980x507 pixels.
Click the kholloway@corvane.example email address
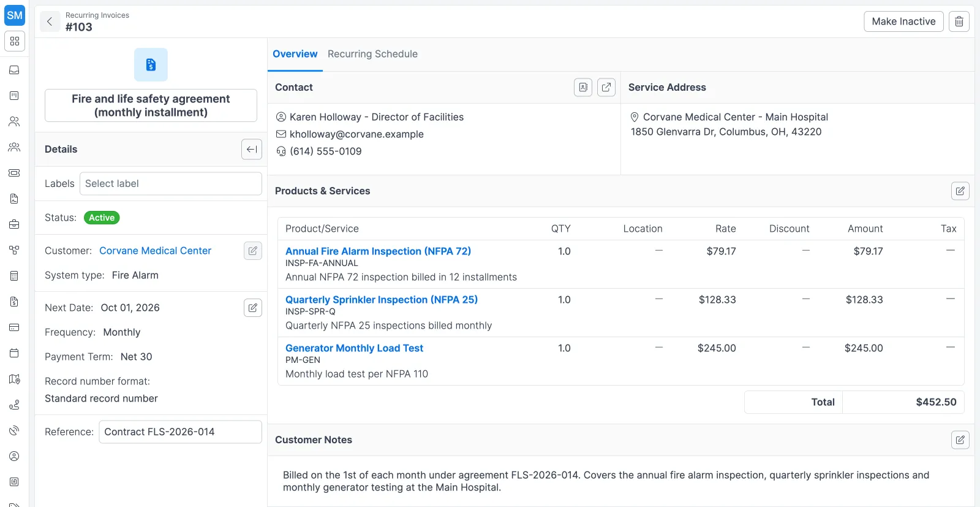(x=356, y=134)
